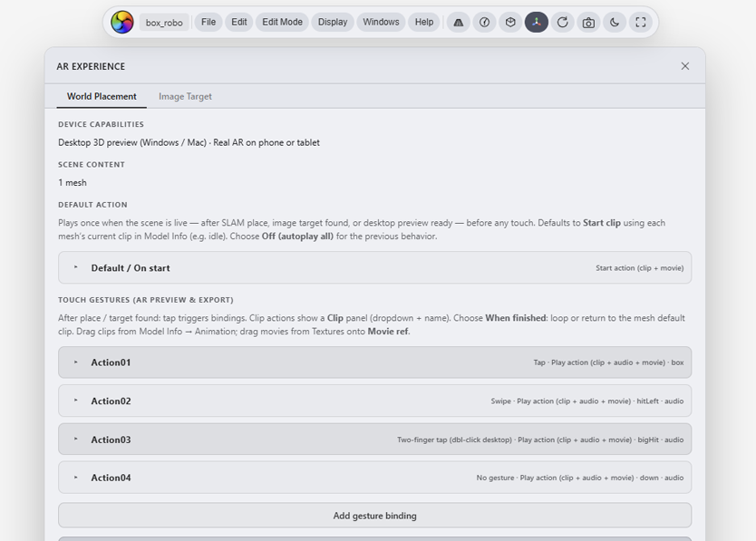Click the "Tap · Play action" summary for Action01
This screenshot has height=541, width=756.
coord(608,362)
